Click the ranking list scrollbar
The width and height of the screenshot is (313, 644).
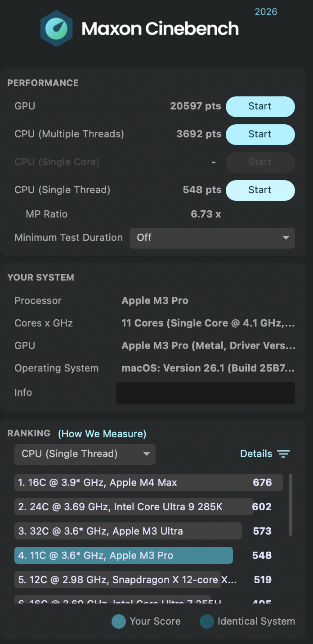point(291,504)
